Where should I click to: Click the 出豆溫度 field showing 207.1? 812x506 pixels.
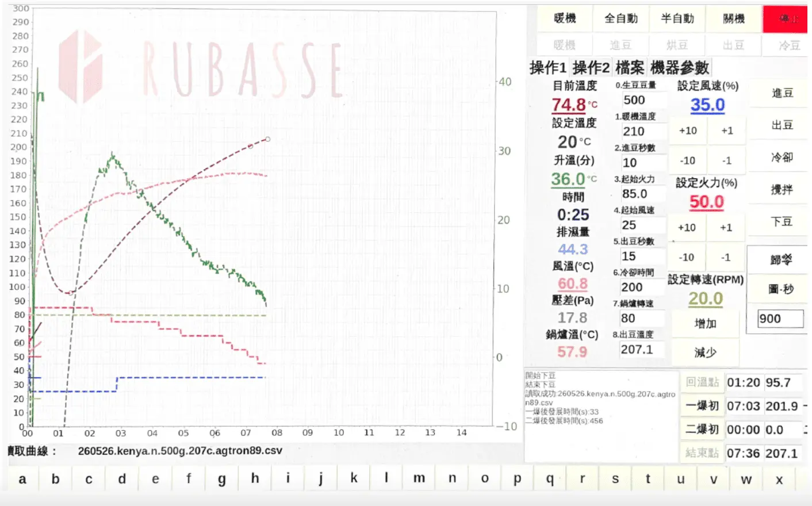point(642,349)
